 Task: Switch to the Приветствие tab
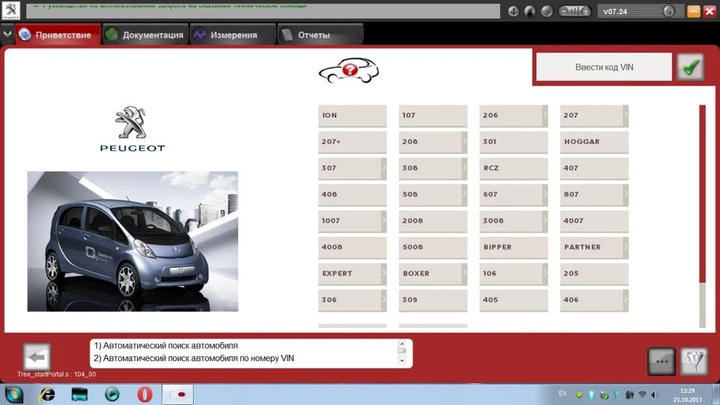tap(58, 34)
